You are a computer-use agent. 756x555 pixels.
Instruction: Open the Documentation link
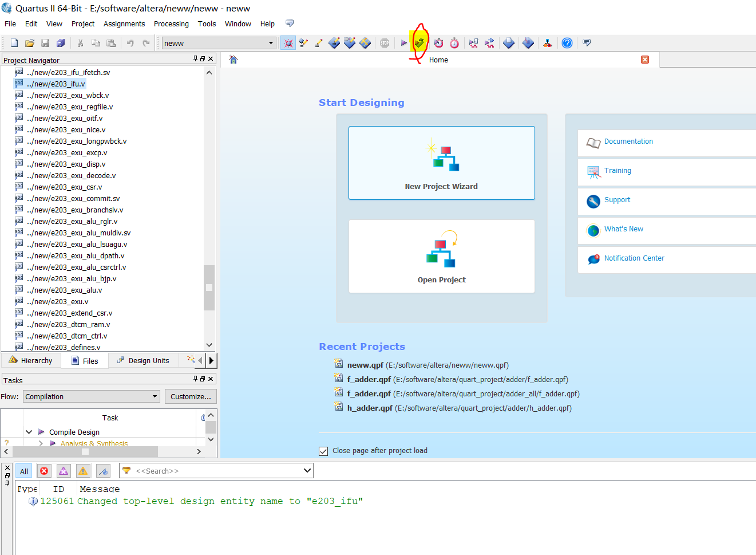pos(628,141)
